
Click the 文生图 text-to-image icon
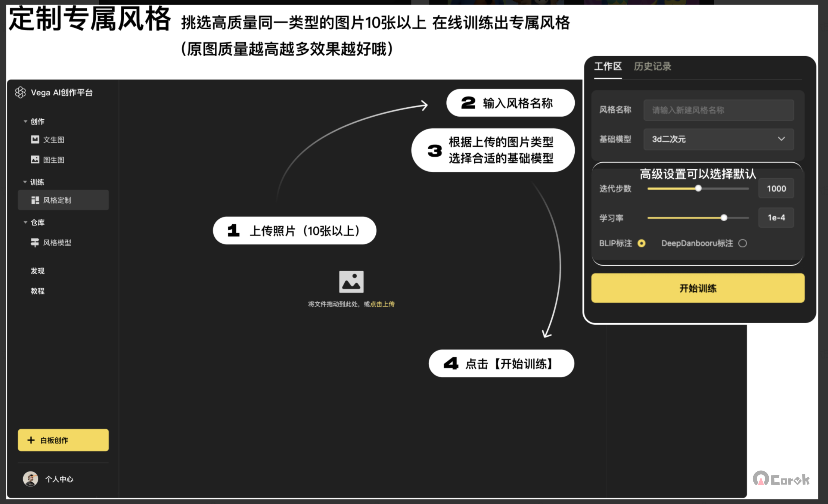point(35,139)
